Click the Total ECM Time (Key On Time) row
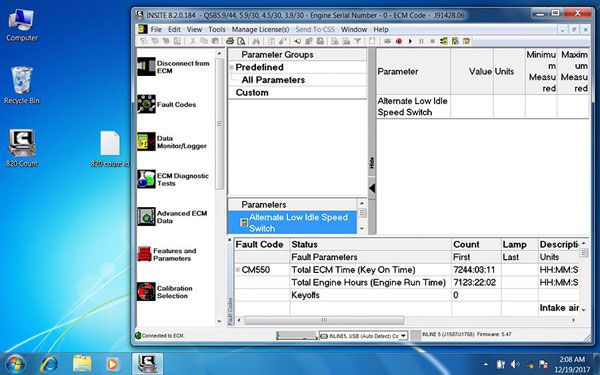600x375 pixels. [x=406, y=270]
